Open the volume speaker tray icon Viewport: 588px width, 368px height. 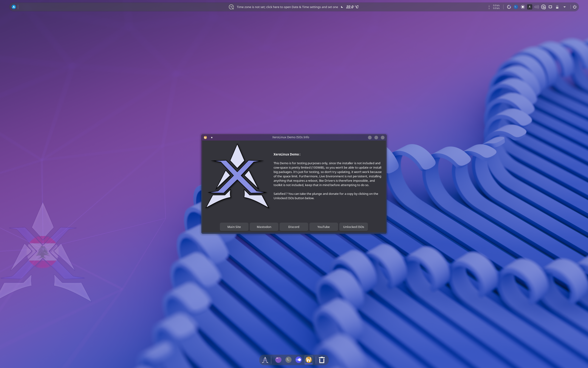[537, 7]
